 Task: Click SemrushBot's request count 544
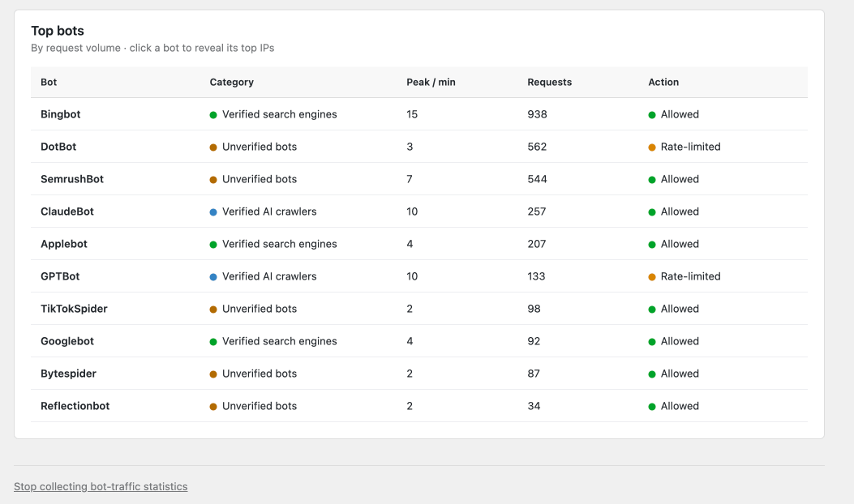click(537, 179)
